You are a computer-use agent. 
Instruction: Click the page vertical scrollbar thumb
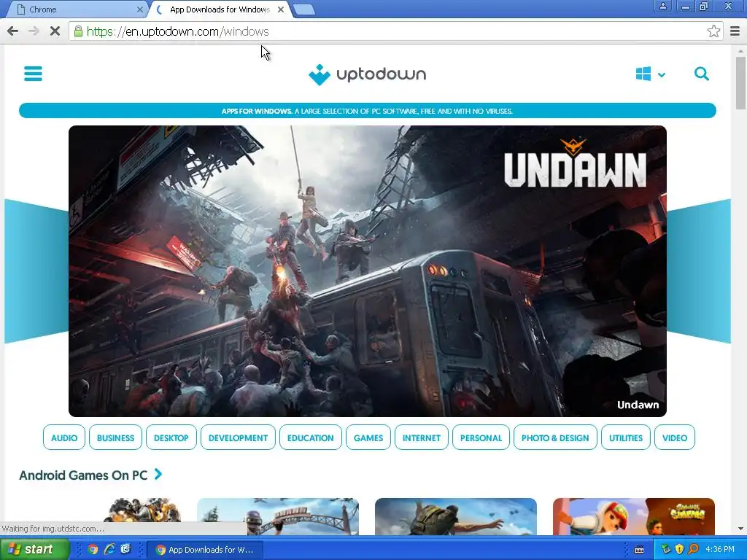tap(741, 83)
